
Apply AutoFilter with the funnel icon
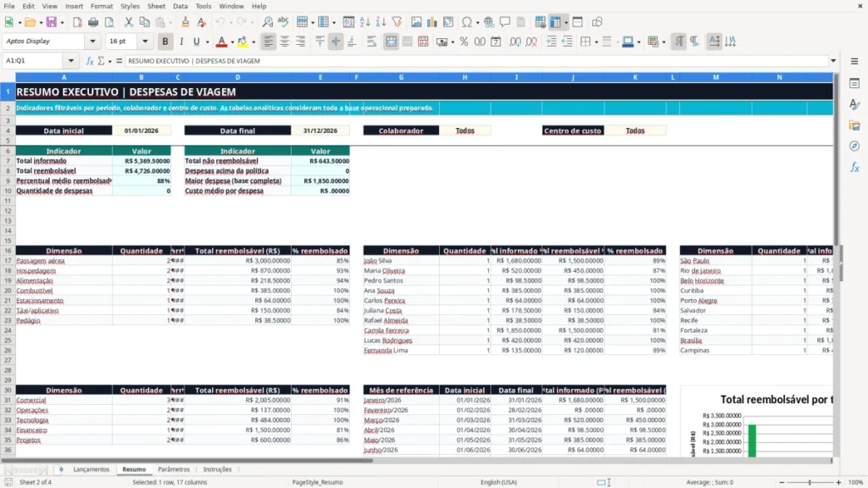point(397,22)
